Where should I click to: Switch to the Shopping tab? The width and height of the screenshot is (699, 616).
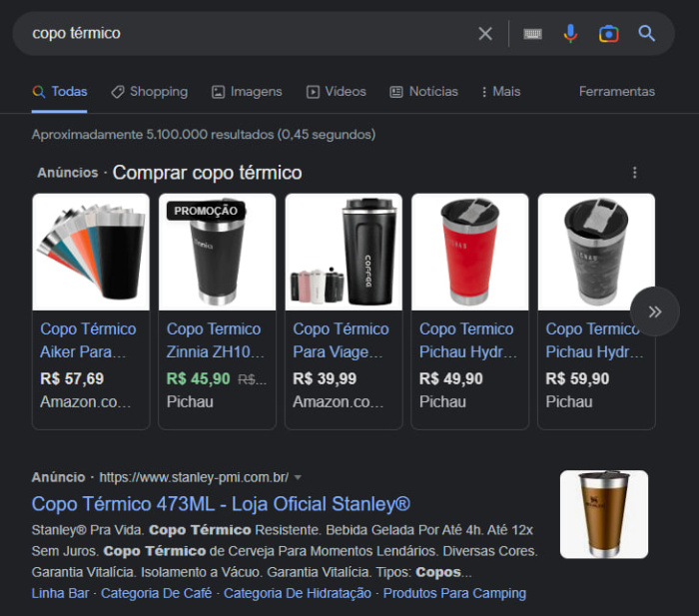pos(150,92)
